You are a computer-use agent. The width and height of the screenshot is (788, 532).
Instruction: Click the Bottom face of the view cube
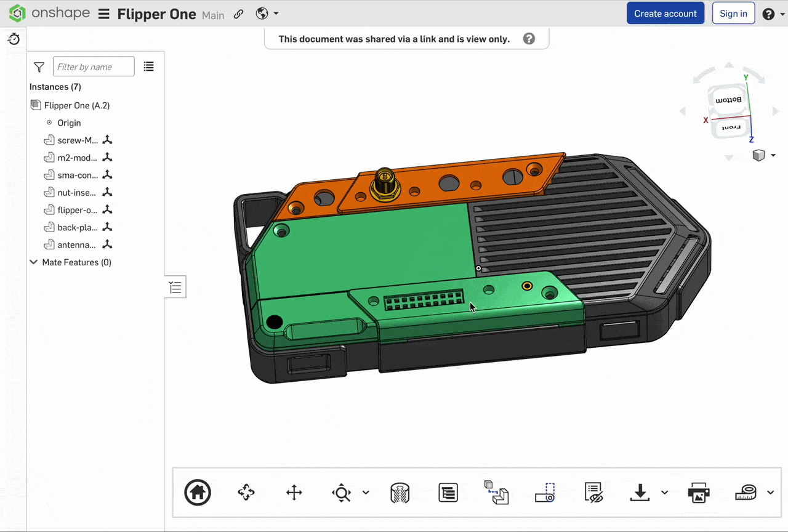coord(729,99)
